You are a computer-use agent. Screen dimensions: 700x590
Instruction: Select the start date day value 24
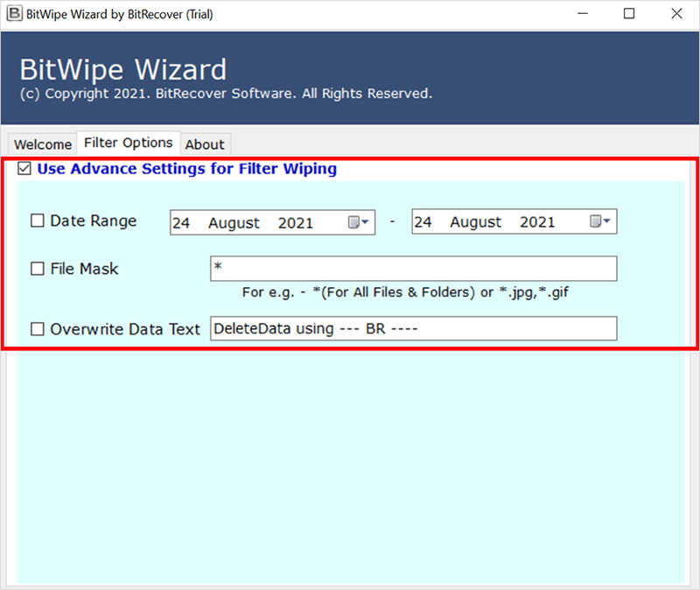click(x=181, y=222)
